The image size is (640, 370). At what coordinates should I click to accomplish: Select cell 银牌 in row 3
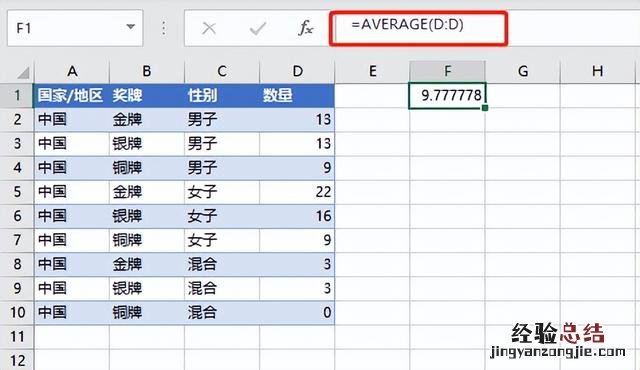click(147, 144)
